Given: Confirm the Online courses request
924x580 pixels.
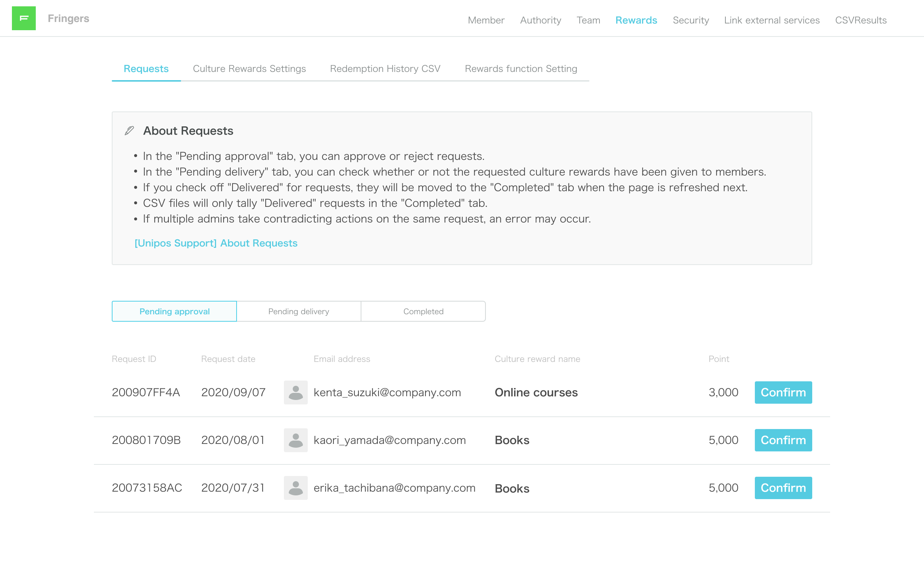Looking at the screenshot, I should [783, 393].
